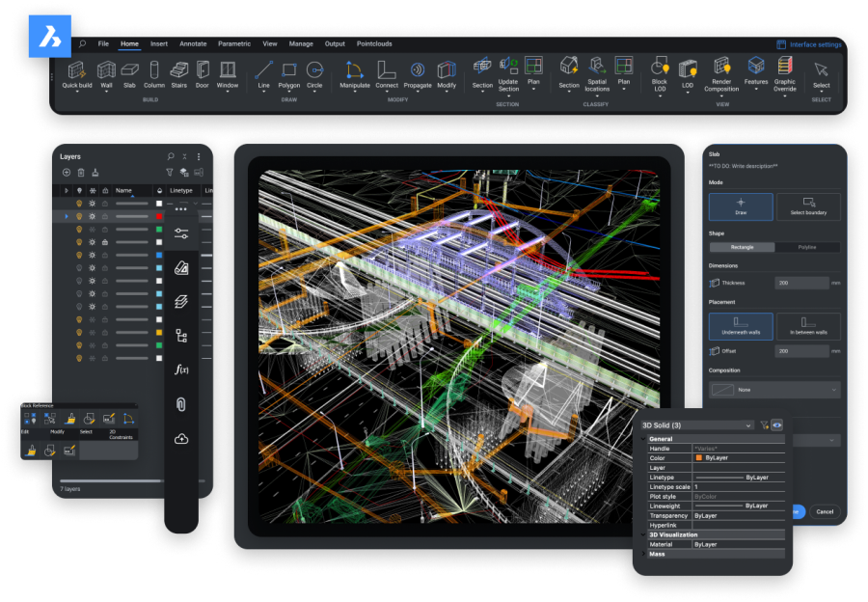Hide the selected layer using its lightbulb
868x602 pixels.
pyautogui.click(x=79, y=216)
